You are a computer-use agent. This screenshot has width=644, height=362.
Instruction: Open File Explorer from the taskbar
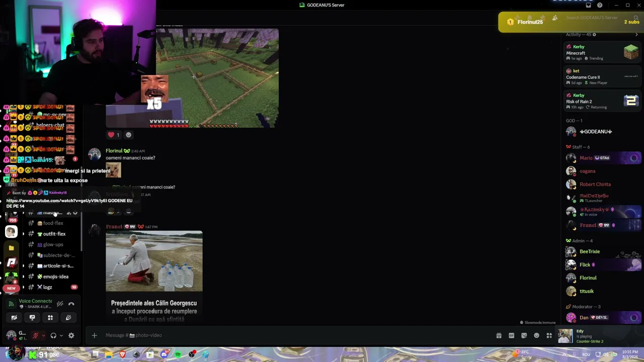tap(108, 355)
